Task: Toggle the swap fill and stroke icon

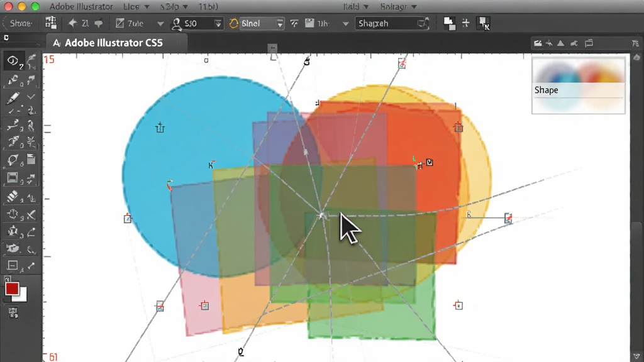Action: click(x=7, y=279)
